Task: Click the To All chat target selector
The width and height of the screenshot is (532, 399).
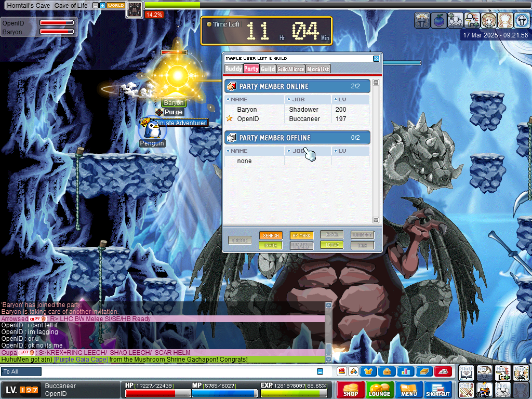Action: [21, 371]
